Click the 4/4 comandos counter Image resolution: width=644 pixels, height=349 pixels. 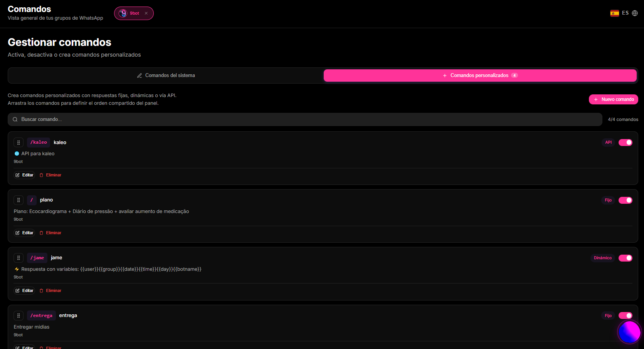623,119
